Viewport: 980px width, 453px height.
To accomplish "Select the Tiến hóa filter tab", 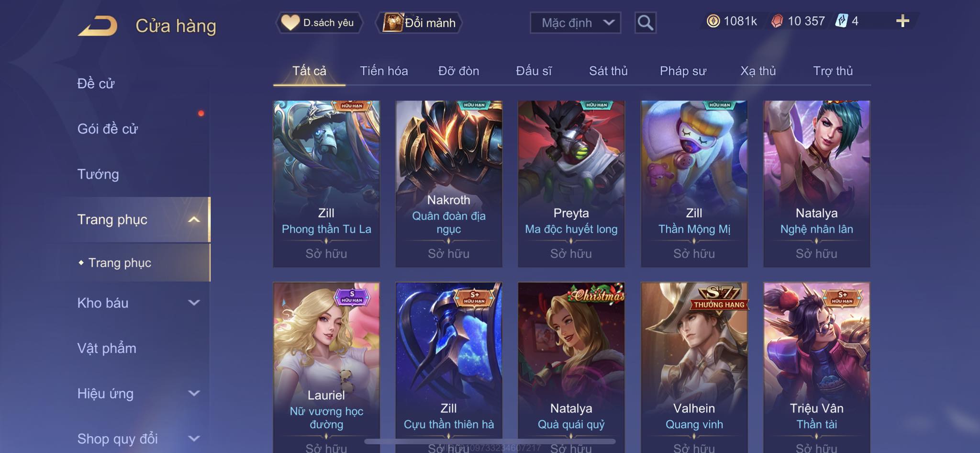I will (x=384, y=71).
